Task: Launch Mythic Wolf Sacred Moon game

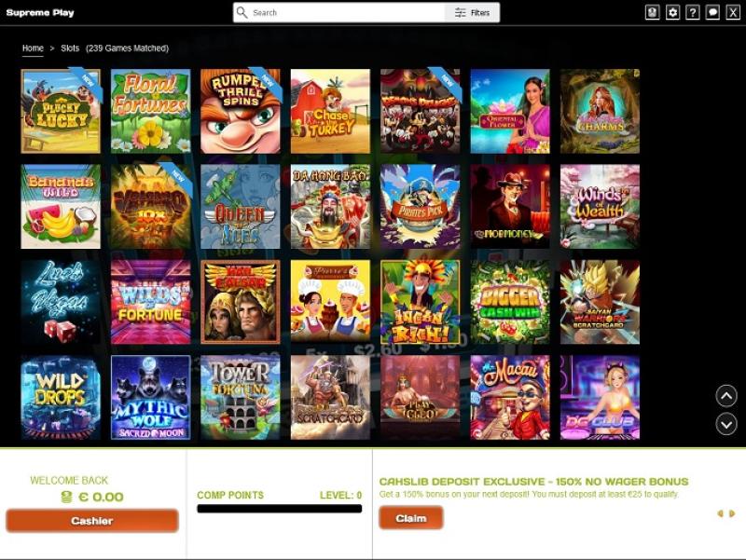Action: 151,398
